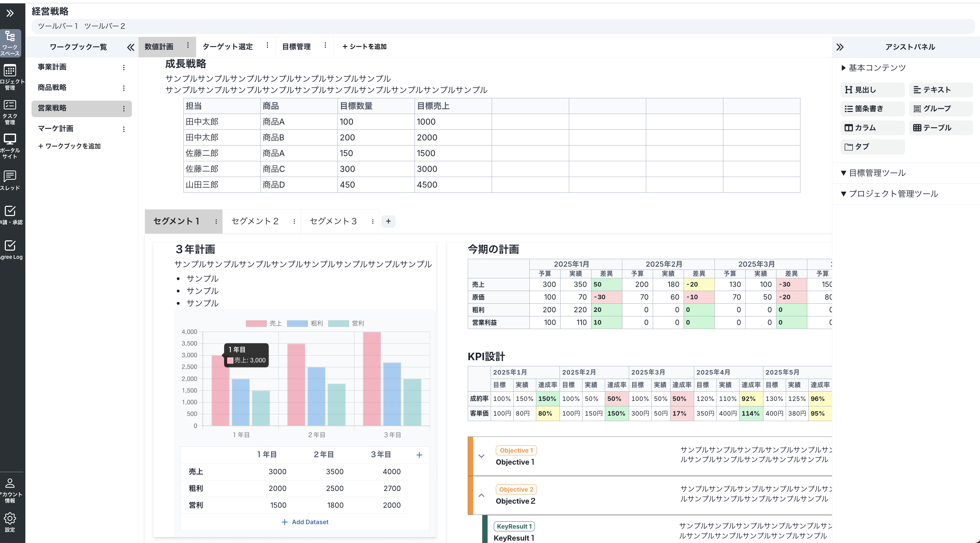Image resolution: width=980 pixels, height=543 pixels.
Task: Open Project Management from the sidebar
Action: point(10,77)
